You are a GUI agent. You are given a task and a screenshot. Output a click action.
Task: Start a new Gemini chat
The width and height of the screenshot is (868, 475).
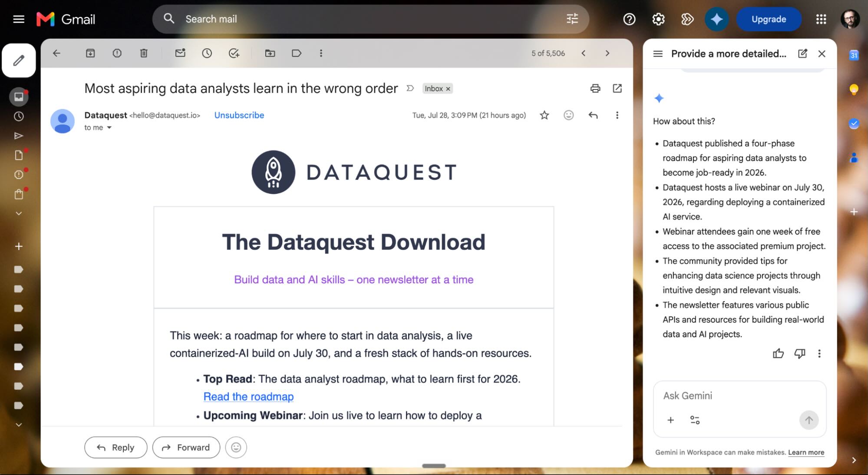pyautogui.click(x=802, y=53)
